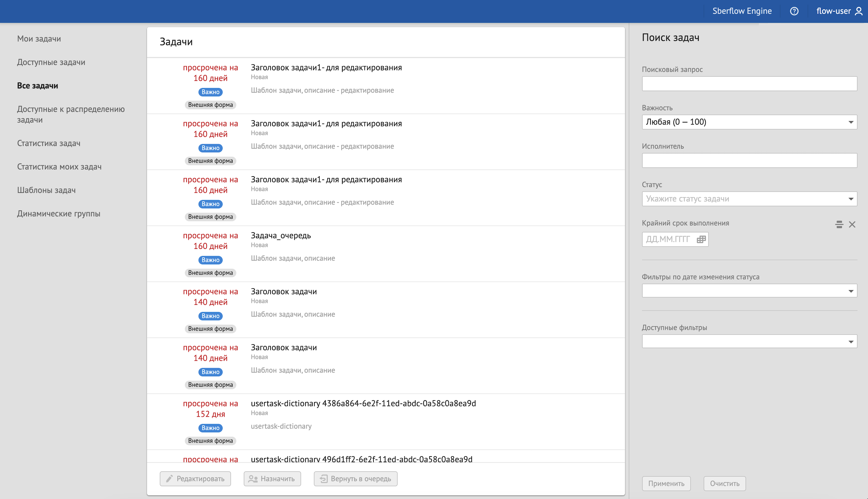
Task: Open the Статус dropdown Укажите статус задачи
Action: point(749,199)
